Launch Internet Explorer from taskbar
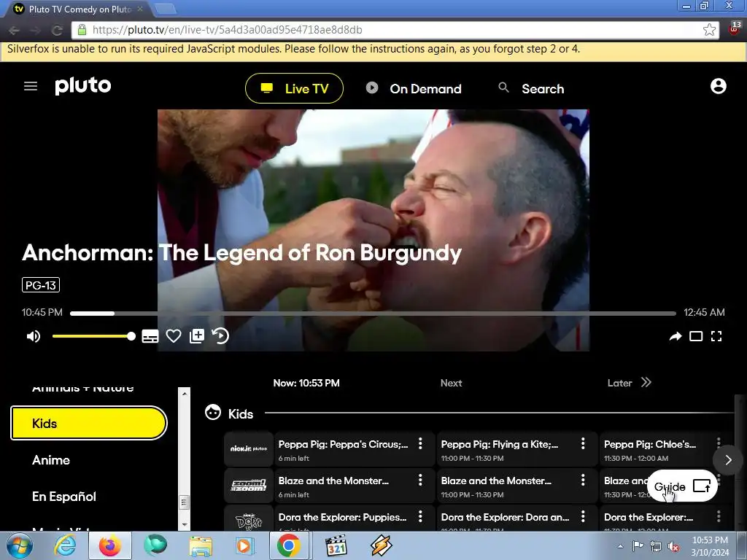Image resolution: width=747 pixels, height=560 pixels. (x=65, y=545)
